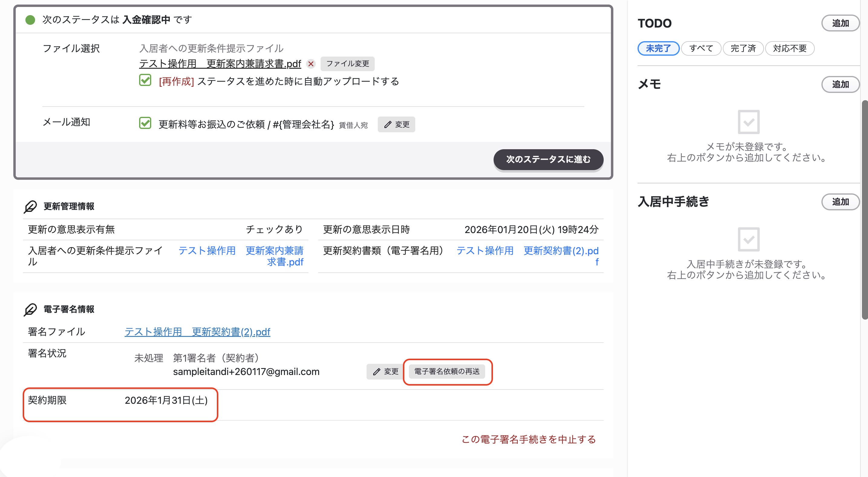
Task: Click the 入金確認中 status text in header
Action: [x=146, y=20]
